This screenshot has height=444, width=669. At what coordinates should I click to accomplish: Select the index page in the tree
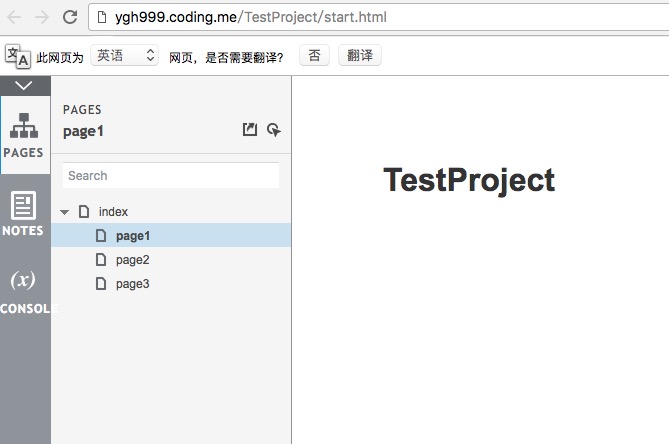click(x=113, y=212)
